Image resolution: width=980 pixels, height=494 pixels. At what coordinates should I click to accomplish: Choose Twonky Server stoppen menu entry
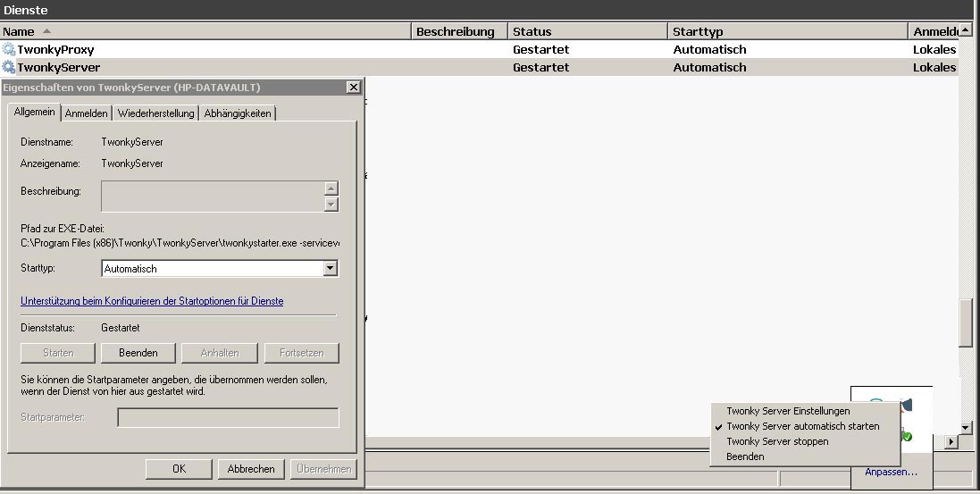[x=777, y=441]
